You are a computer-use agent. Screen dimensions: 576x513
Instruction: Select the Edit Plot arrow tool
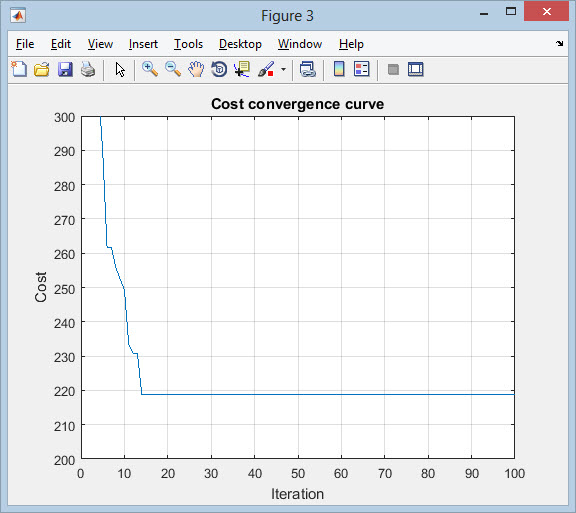(x=120, y=69)
